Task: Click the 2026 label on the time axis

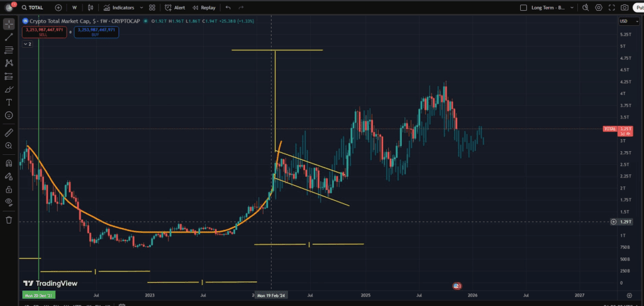Action: (473, 295)
